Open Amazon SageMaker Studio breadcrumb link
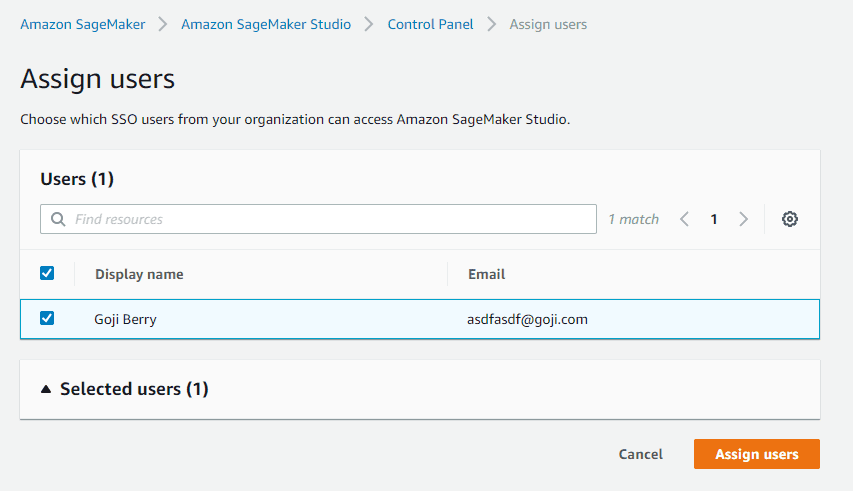The width and height of the screenshot is (853, 491). pyautogui.click(x=266, y=24)
